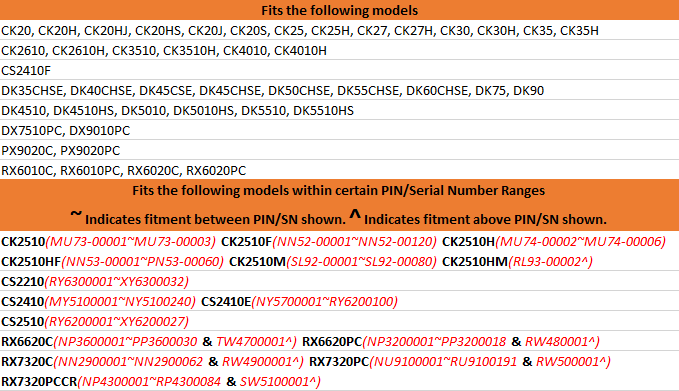Select the CS2410E NY5700001 range
Image resolution: width=679 pixels, height=391 pixels.
[299, 301]
